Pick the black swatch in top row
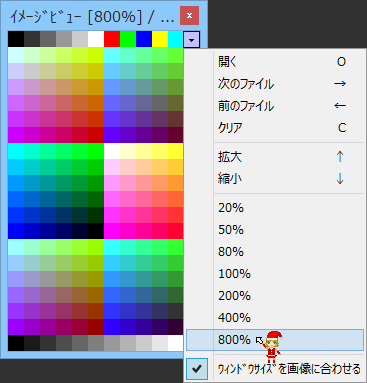Screen dimensions: 367x383 click(16, 39)
